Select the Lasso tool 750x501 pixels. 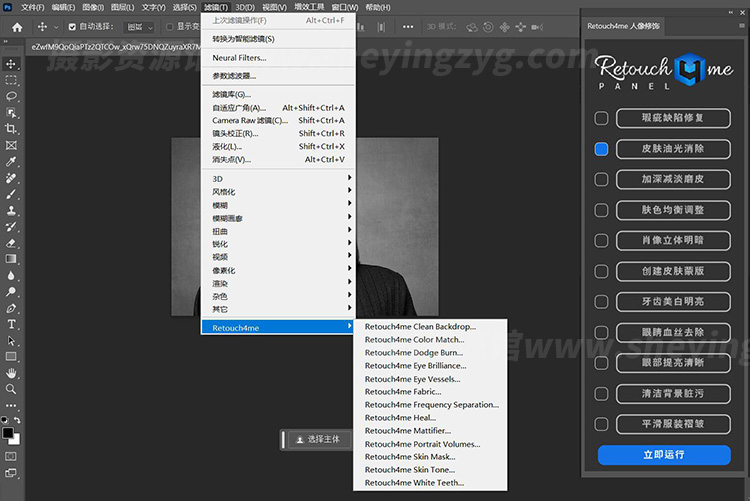click(x=11, y=97)
